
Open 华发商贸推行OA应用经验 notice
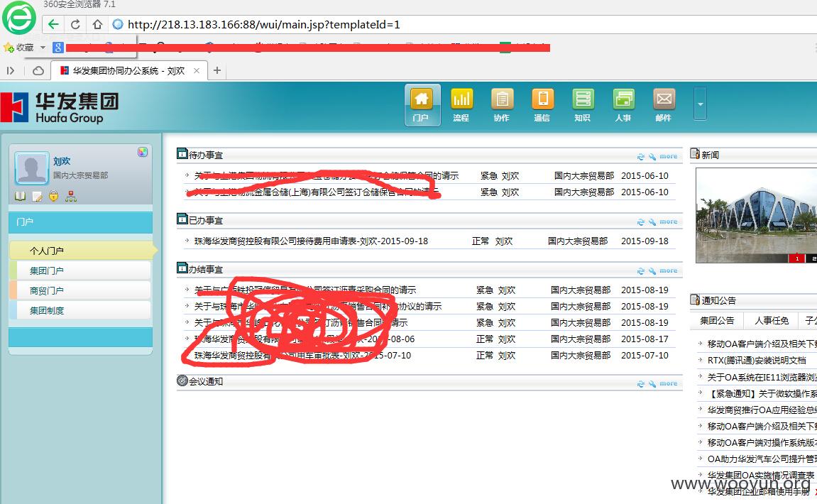762,410
